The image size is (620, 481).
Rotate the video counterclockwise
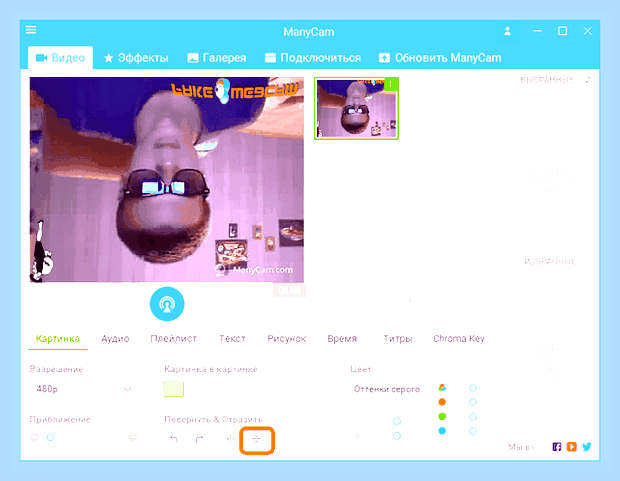(174, 439)
